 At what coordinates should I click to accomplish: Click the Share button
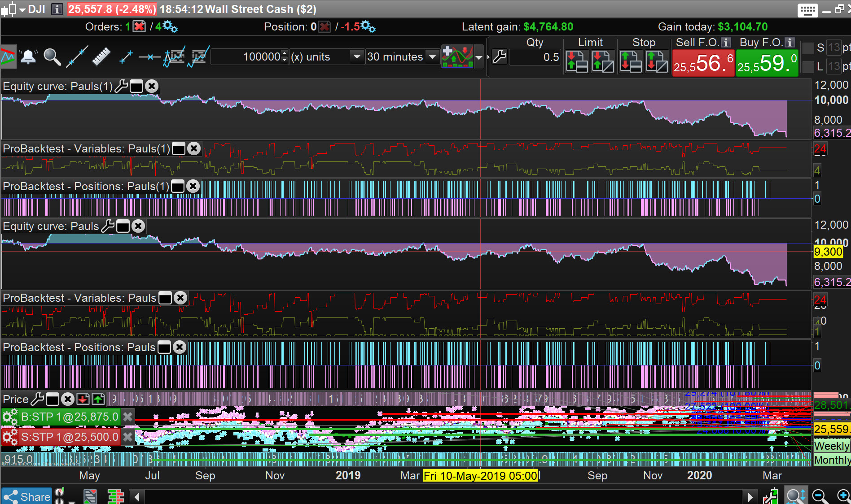(x=27, y=496)
